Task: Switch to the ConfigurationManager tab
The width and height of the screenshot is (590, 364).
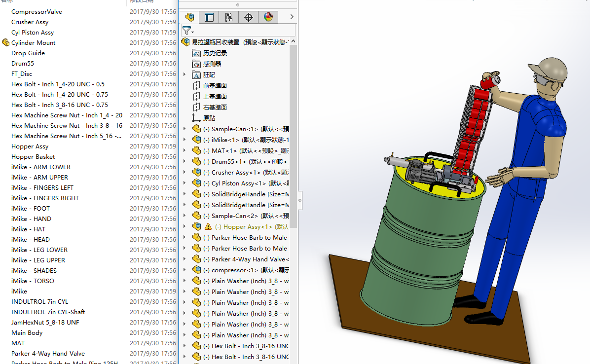Action: [229, 17]
